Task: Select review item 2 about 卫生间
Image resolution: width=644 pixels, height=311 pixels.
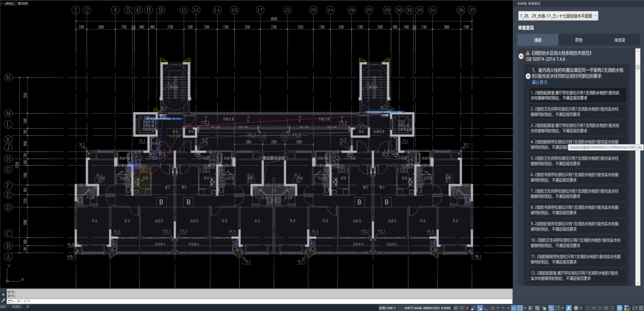Action: [577, 112]
